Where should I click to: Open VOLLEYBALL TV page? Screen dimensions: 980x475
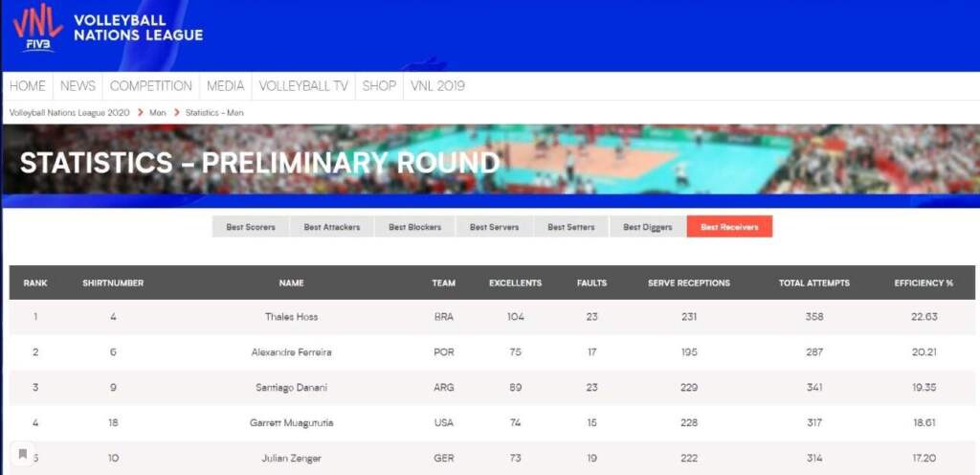(303, 86)
